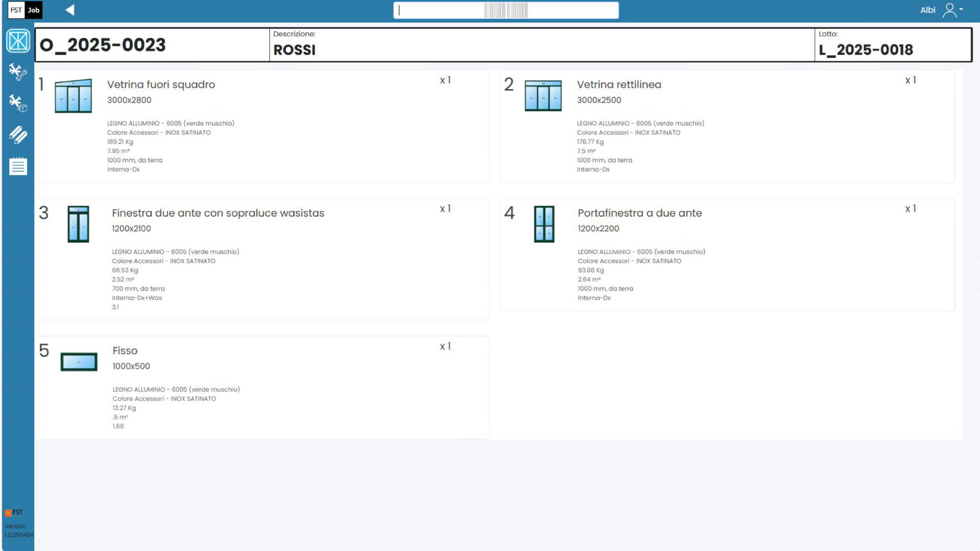
Task: Click the user profile icon
Action: [950, 10]
